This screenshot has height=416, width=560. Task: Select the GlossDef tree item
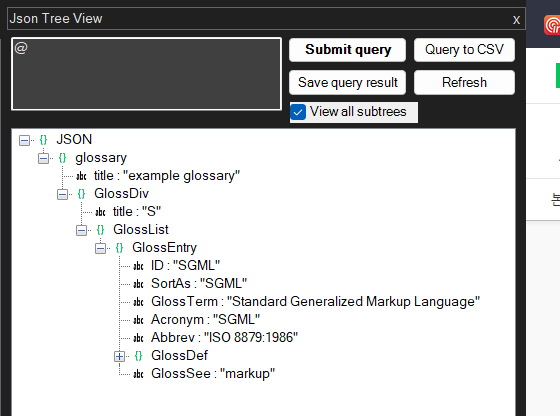click(x=179, y=356)
